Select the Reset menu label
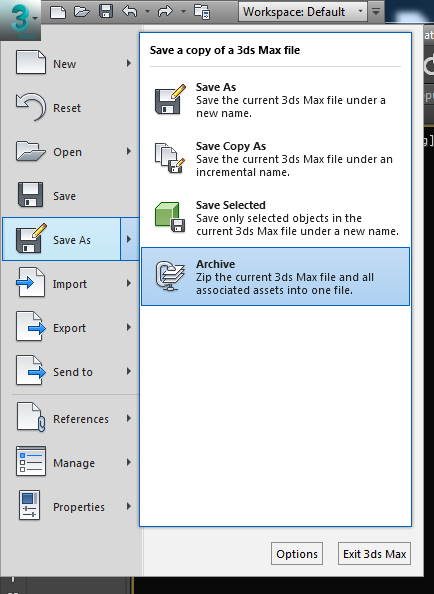Screen dimensions: 434x594 tap(67, 108)
